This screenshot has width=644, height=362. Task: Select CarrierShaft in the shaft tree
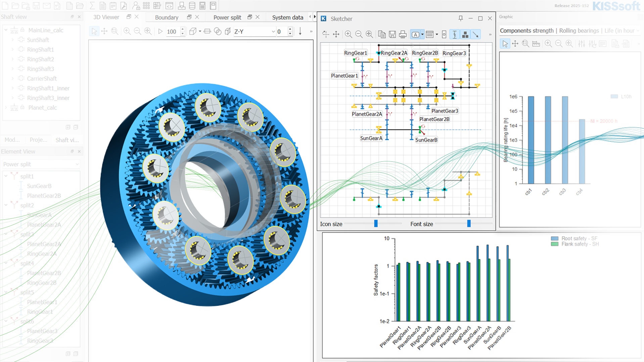42,79
